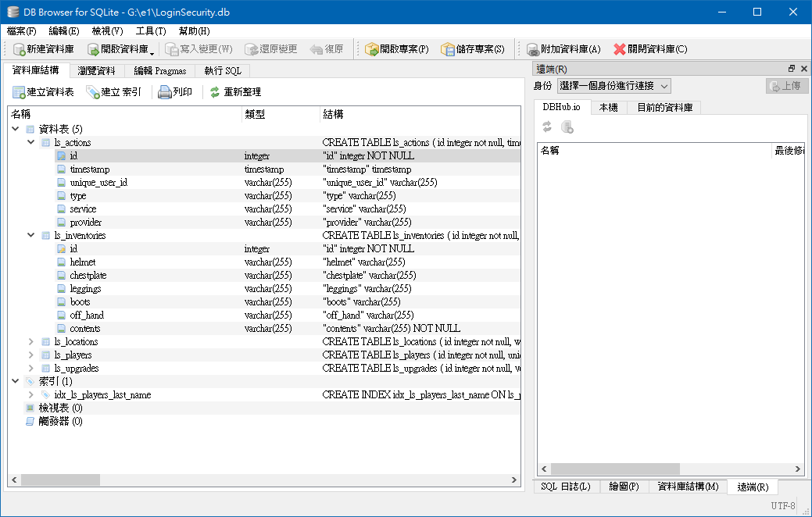Expand the idx_ls_players_last_name index node

[x=31, y=395]
